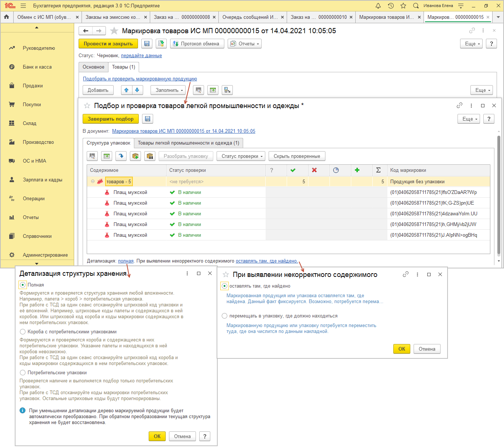Open Еще menu at document top right
This screenshot has height=448, width=504.
pos(471,44)
